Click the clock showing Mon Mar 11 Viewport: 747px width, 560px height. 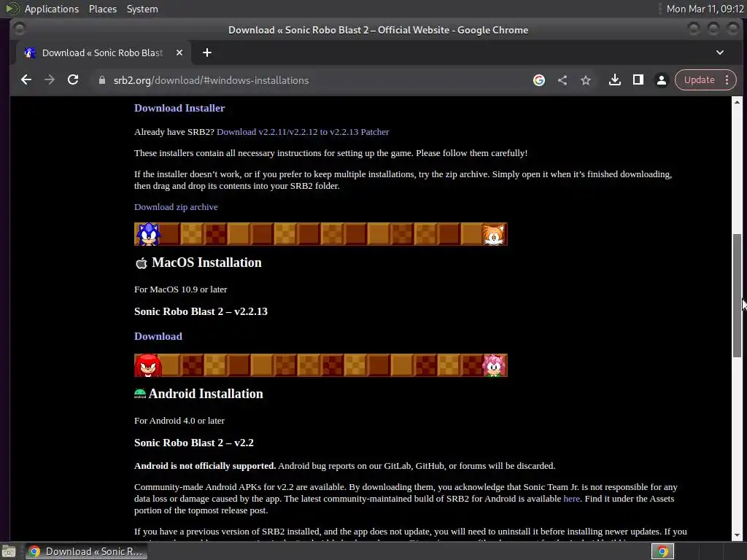point(705,9)
